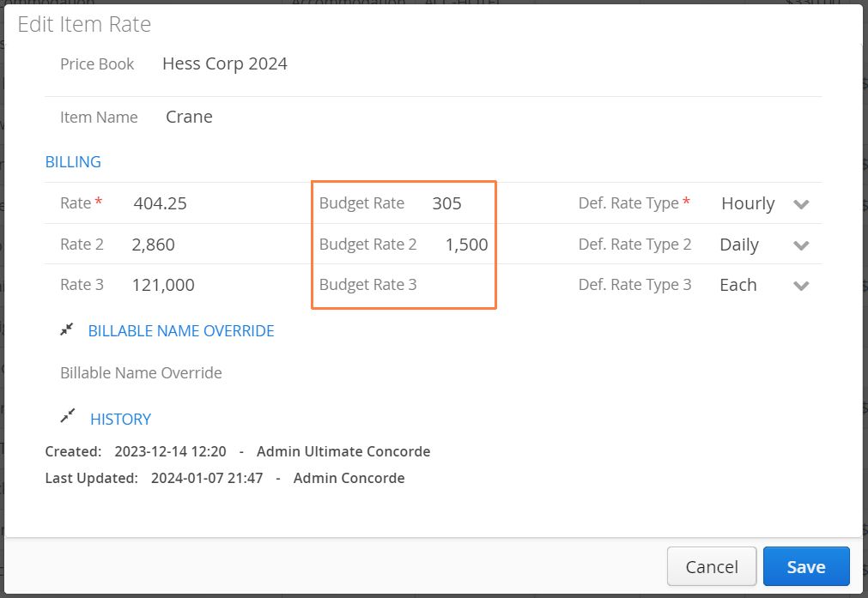Collapse the Billable Name Override section icon
Viewport: 868px width, 598px height.
click(x=66, y=330)
